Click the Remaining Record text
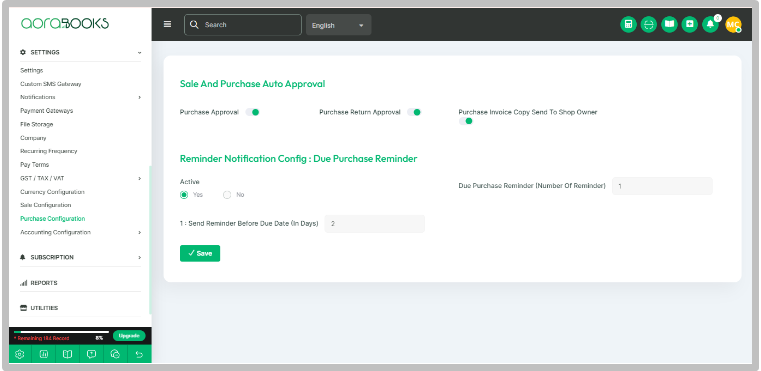Screen dimensions: 761x371 pos(41,338)
